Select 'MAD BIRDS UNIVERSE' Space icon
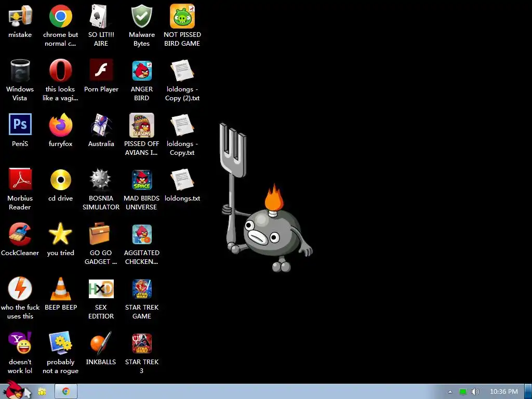Screen dimensions: 532x399 [x=142, y=180]
